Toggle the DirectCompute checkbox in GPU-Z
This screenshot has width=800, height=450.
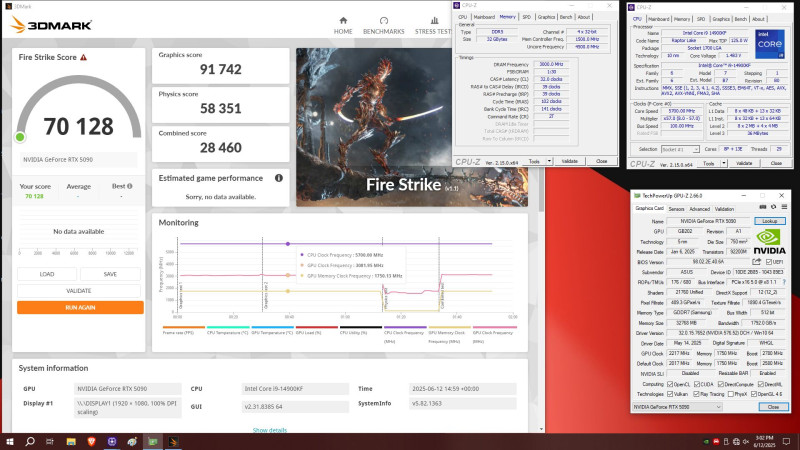pyautogui.click(x=721, y=384)
